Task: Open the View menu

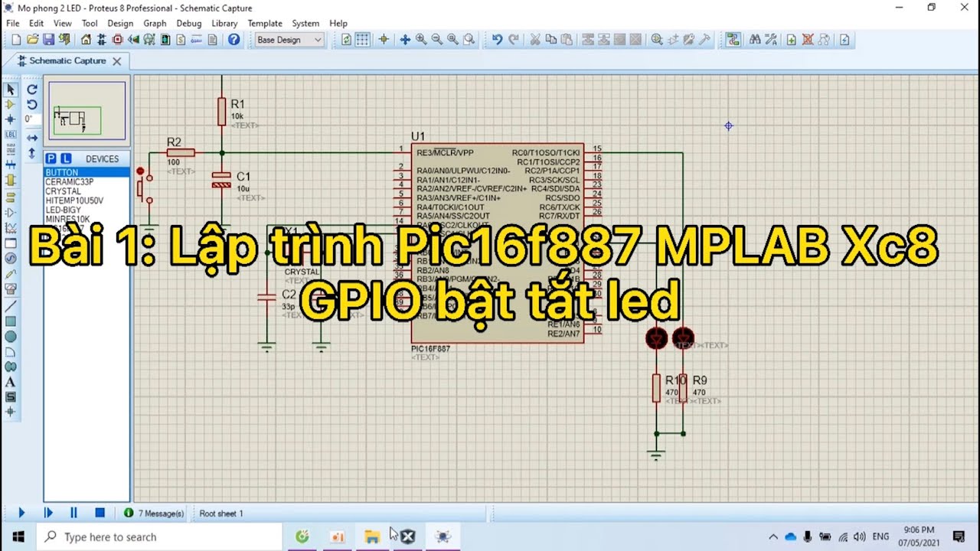Action: (63, 23)
